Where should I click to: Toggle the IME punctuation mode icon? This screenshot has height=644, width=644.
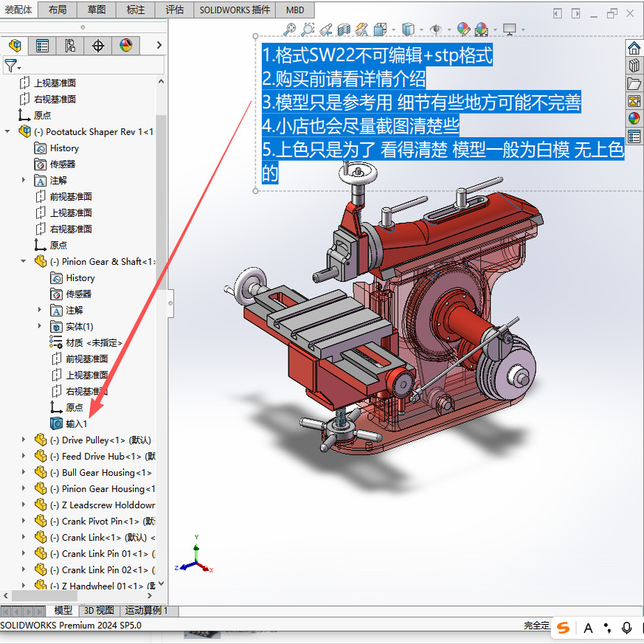tap(607, 628)
